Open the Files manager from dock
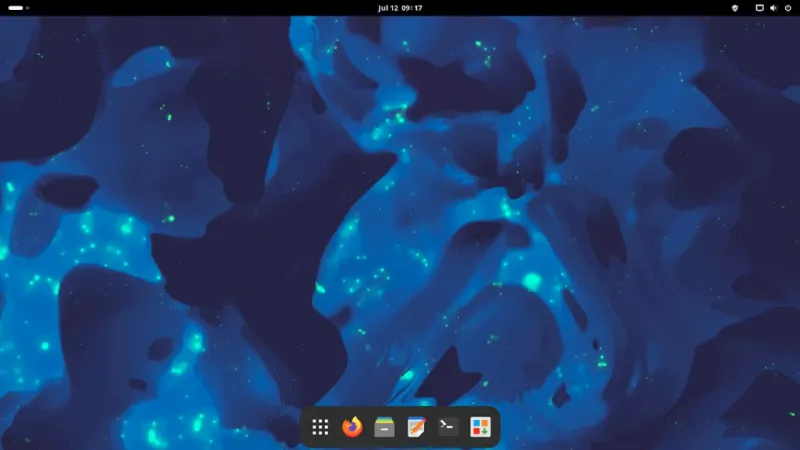The image size is (800, 450). (x=384, y=427)
